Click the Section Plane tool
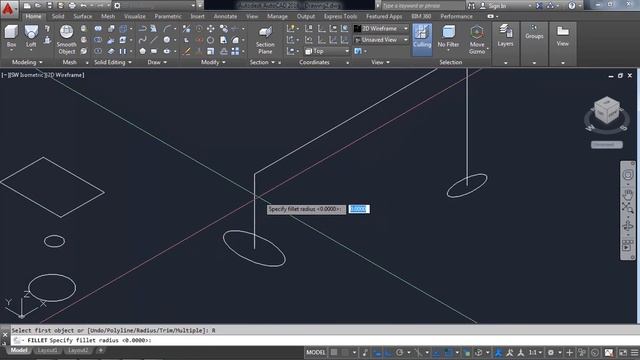Screen dimensions: 640x360 [x=265, y=40]
